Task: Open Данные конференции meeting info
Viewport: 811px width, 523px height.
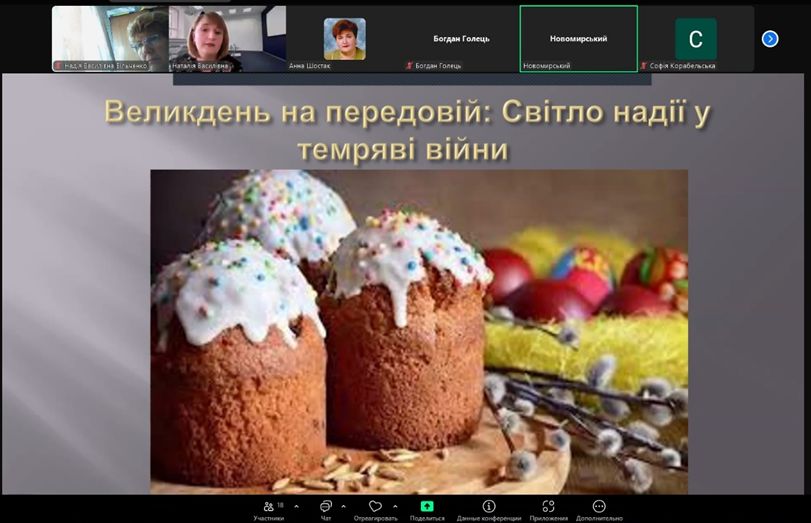Action: tap(488, 509)
